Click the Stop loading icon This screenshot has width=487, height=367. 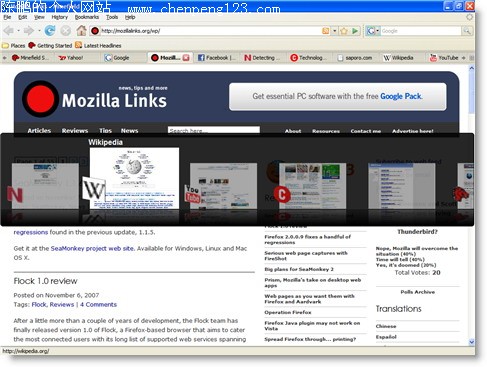[x=66, y=31]
